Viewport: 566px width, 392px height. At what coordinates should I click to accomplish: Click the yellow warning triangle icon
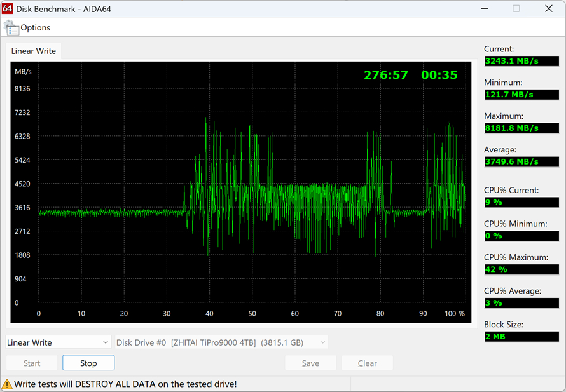7,384
